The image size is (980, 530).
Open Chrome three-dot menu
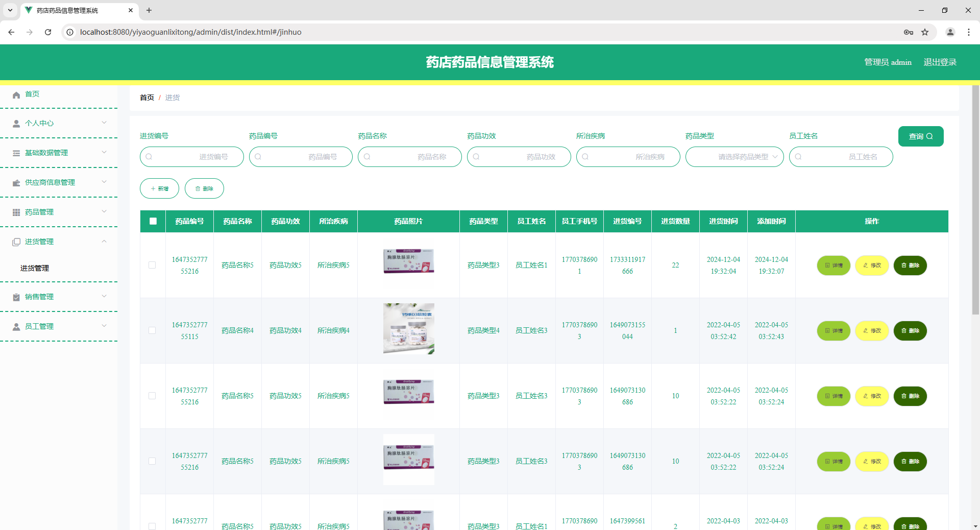click(969, 32)
